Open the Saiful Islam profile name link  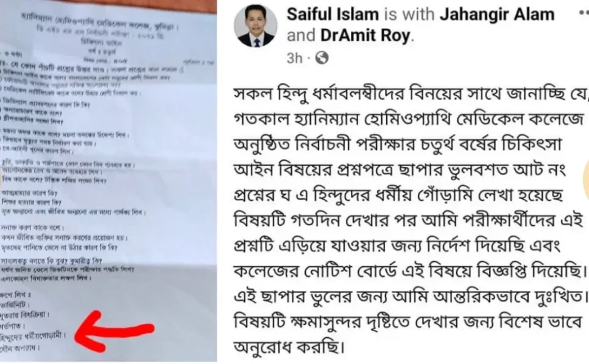(333, 14)
